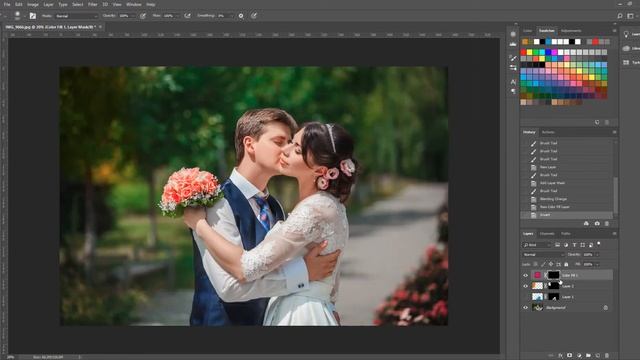
Task: Open the Learn panel icon
Action: [x=626, y=35]
